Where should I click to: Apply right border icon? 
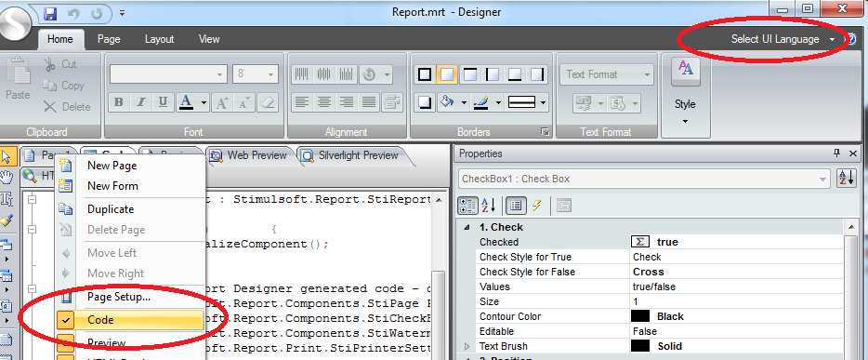pos(536,74)
